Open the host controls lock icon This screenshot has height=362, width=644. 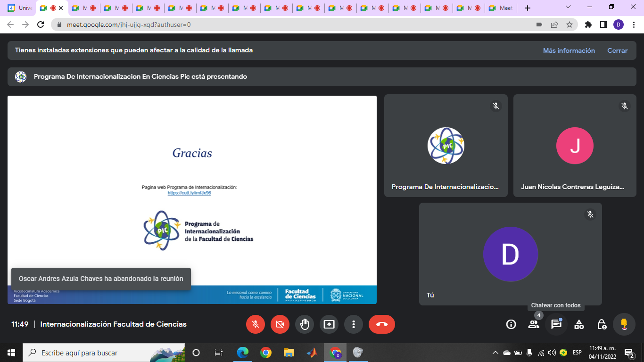(602, 324)
